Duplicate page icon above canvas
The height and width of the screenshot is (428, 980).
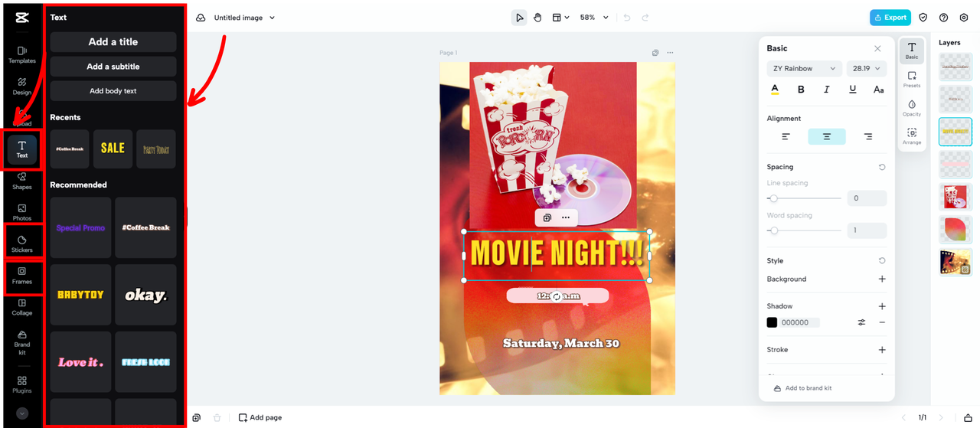655,53
